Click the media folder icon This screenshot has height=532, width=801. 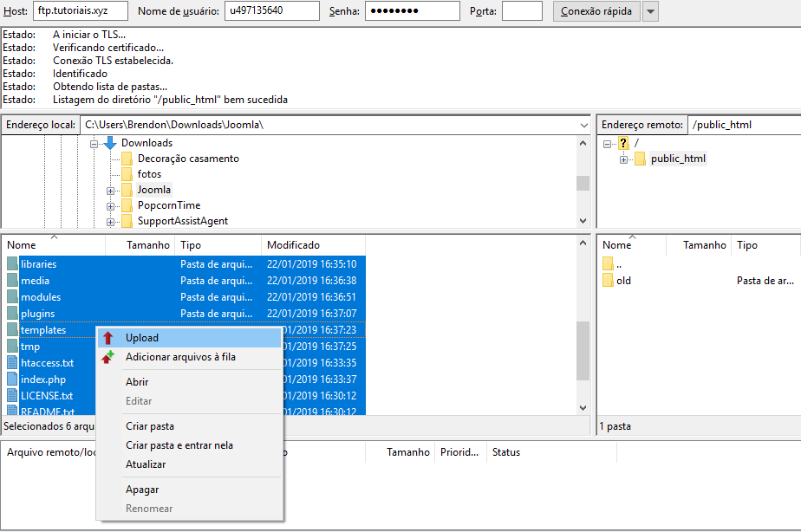point(13,280)
